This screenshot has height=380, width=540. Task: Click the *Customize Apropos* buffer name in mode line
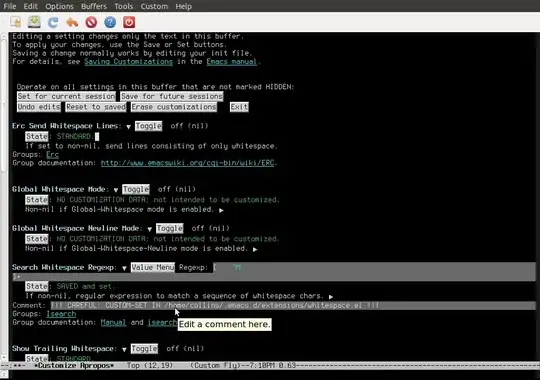click(74, 366)
